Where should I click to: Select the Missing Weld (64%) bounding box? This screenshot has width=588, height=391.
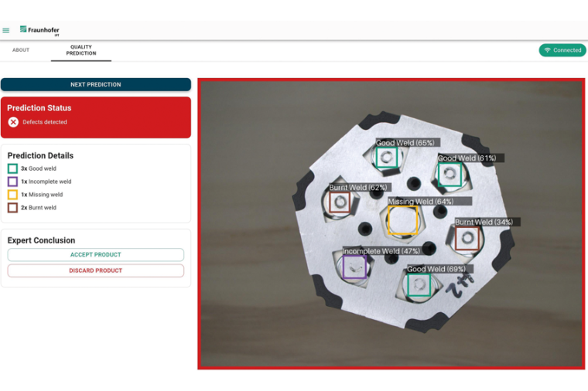pyautogui.click(x=402, y=221)
